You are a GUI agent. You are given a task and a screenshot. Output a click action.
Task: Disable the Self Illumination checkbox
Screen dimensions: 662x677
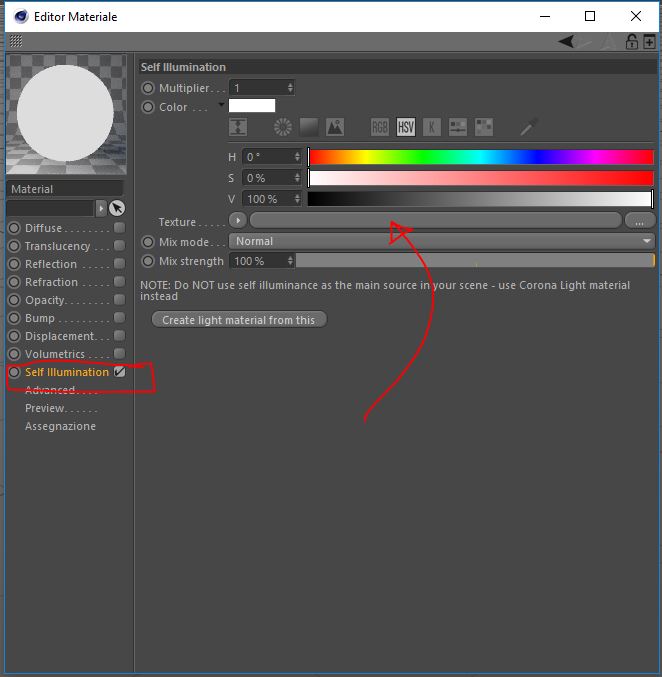point(120,372)
